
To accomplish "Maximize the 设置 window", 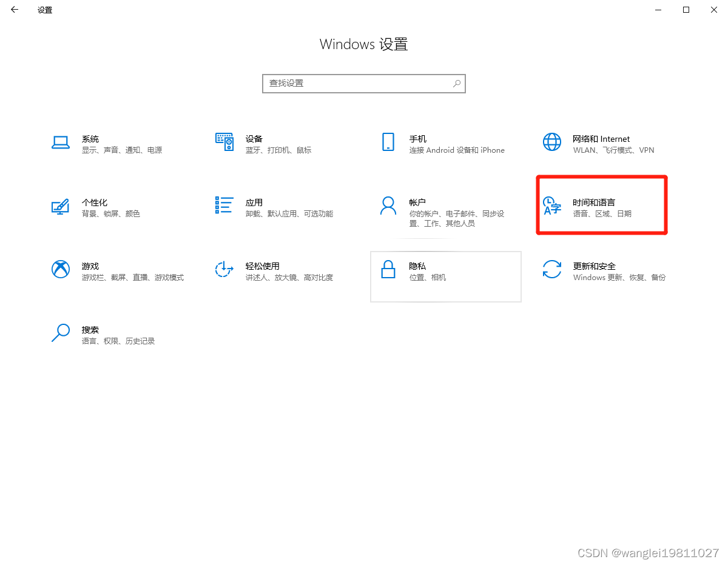I will coord(686,10).
